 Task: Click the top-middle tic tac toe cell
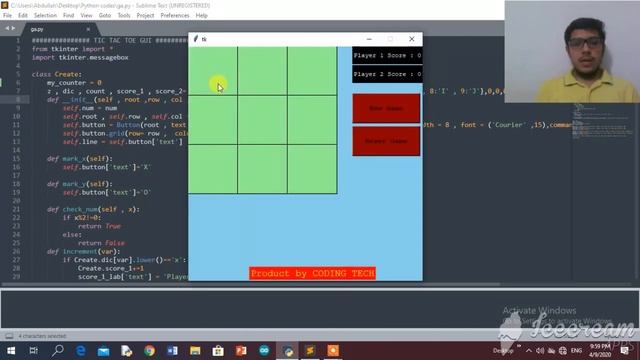click(x=262, y=71)
